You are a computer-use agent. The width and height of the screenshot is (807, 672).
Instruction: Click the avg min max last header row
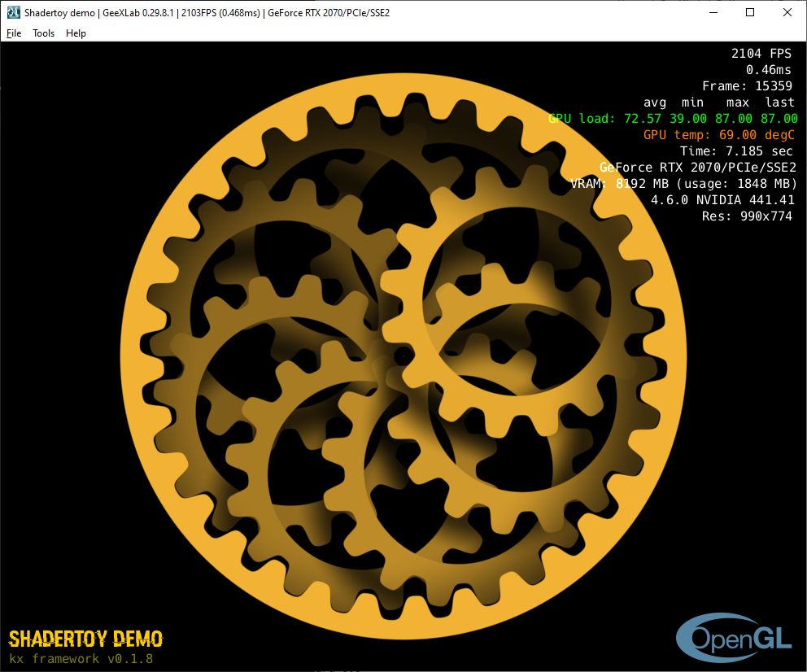coord(719,103)
